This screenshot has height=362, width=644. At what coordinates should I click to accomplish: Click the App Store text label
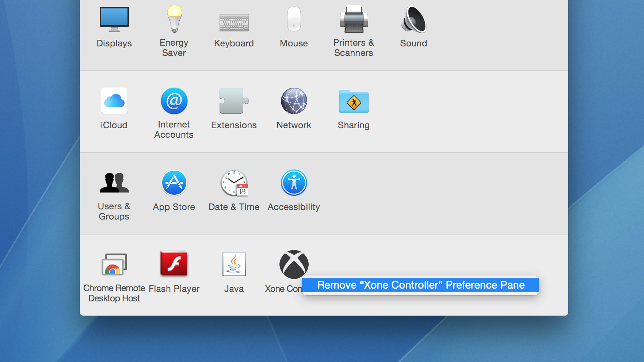click(x=174, y=207)
